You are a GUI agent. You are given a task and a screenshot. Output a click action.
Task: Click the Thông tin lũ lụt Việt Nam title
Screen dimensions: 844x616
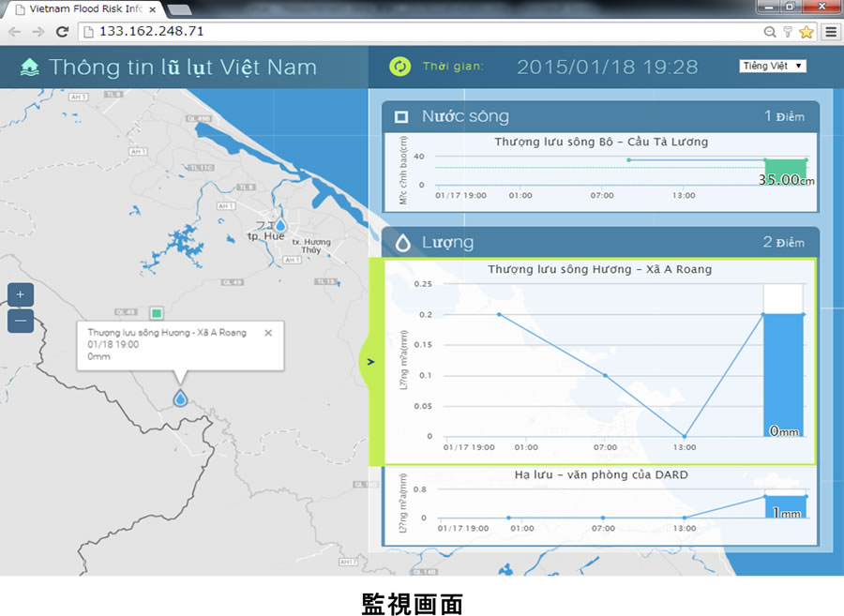pyautogui.click(x=183, y=68)
